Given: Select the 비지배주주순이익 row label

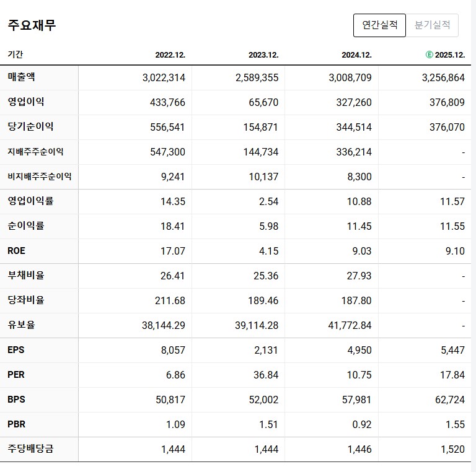Looking at the screenshot, I should pos(40,177).
